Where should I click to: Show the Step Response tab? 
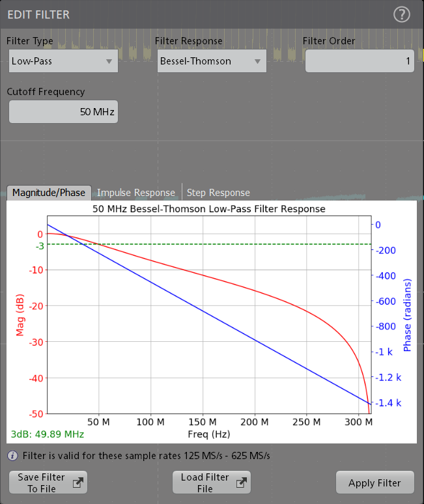(x=218, y=193)
